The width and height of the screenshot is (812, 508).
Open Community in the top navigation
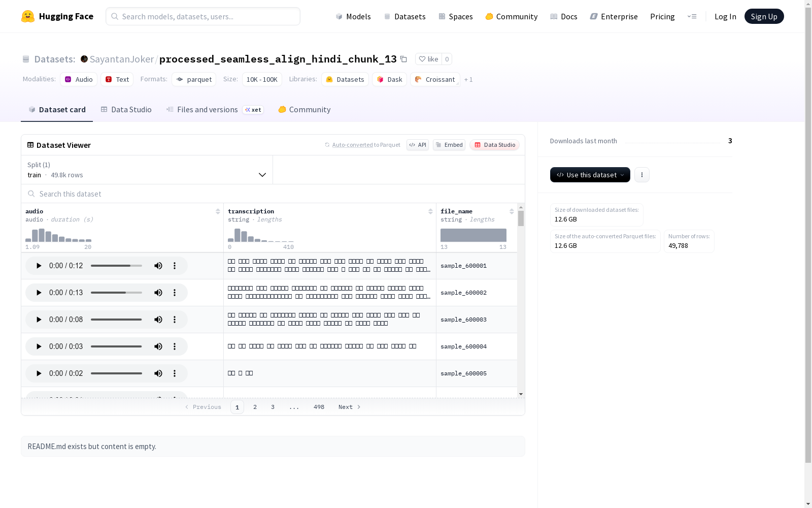point(512,16)
